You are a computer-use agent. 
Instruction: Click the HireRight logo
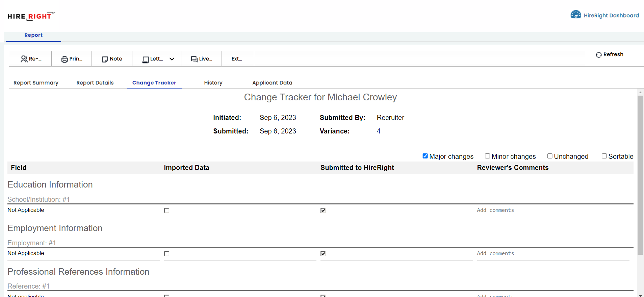point(31,16)
